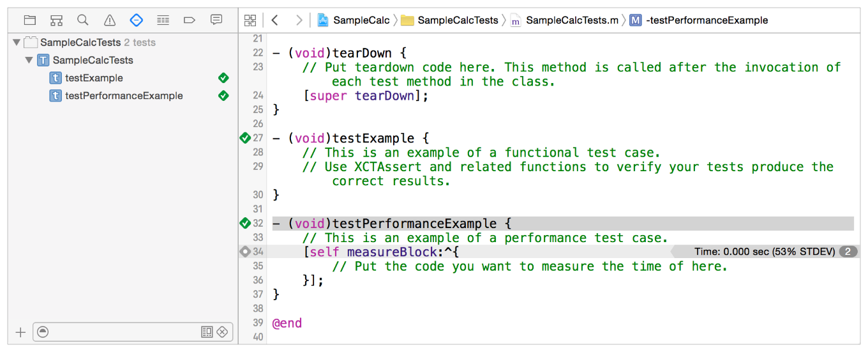Go forward with the right arrow

[298, 20]
